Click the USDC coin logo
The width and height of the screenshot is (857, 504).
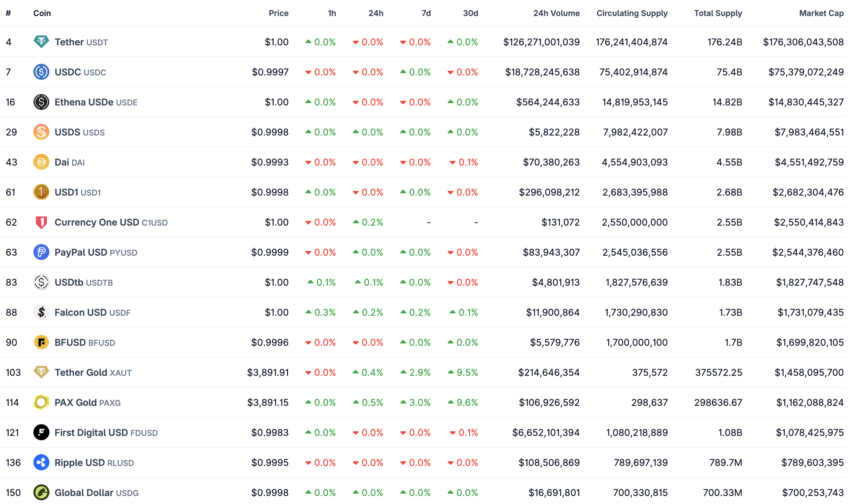point(41,72)
